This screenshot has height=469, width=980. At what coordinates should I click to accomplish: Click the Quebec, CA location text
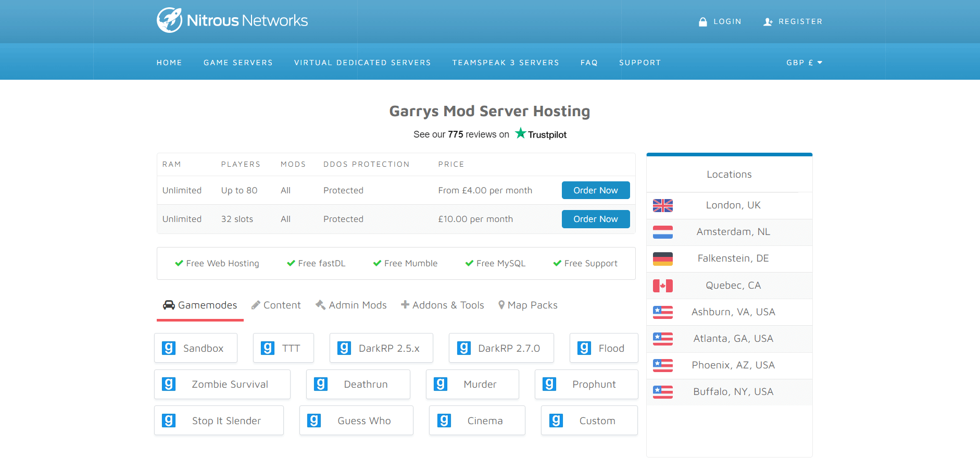coord(733,286)
